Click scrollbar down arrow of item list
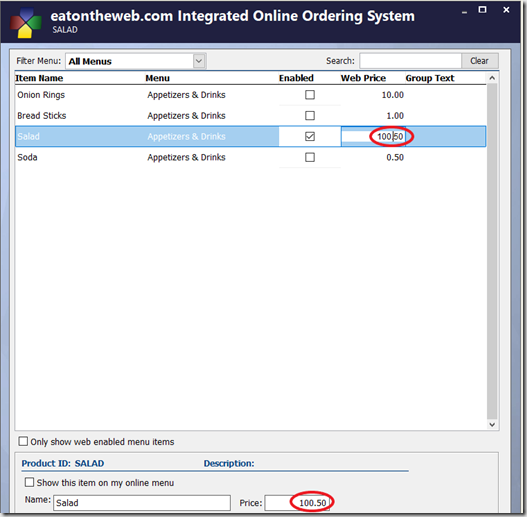This screenshot has width=527, height=517. tap(492, 425)
